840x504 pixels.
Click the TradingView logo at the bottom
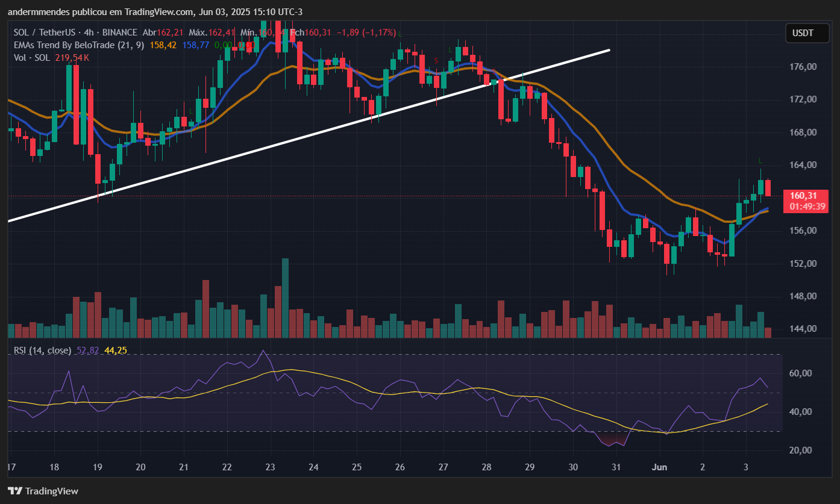pyautogui.click(x=43, y=491)
